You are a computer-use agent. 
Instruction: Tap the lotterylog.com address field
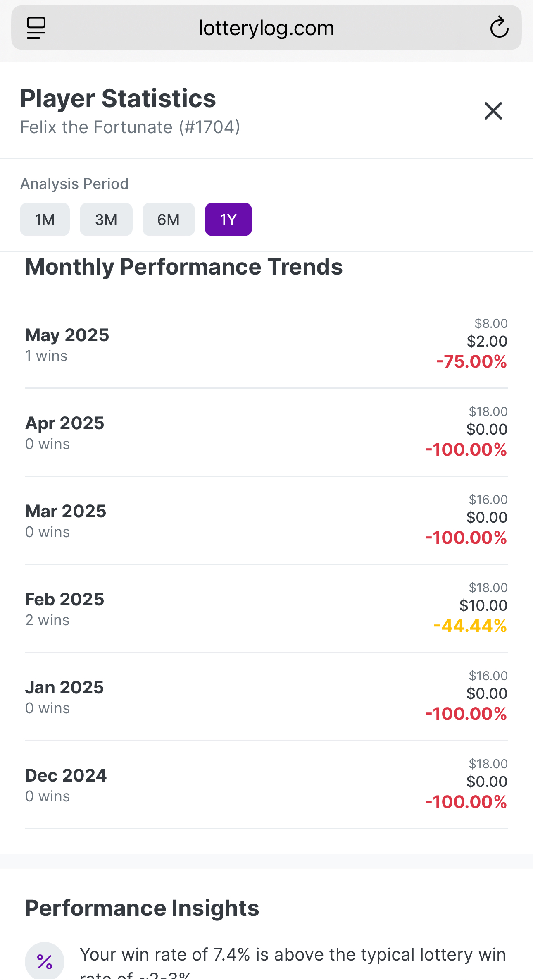tap(266, 28)
